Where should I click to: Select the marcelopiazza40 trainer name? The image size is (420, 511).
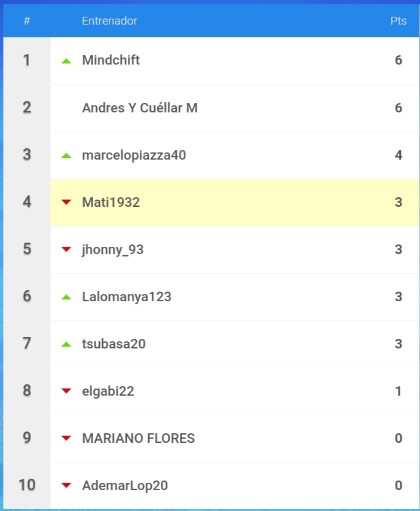tap(134, 155)
